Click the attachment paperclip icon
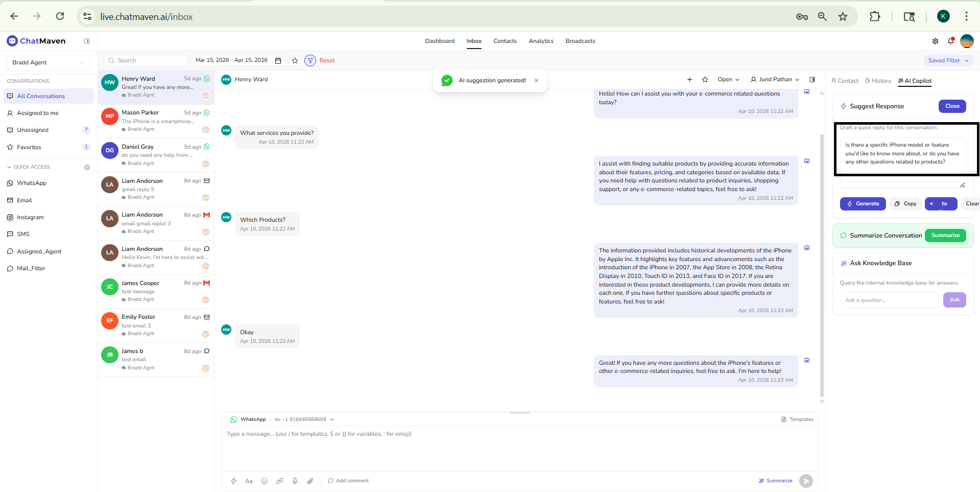The width and height of the screenshot is (980, 492). (310, 481)
